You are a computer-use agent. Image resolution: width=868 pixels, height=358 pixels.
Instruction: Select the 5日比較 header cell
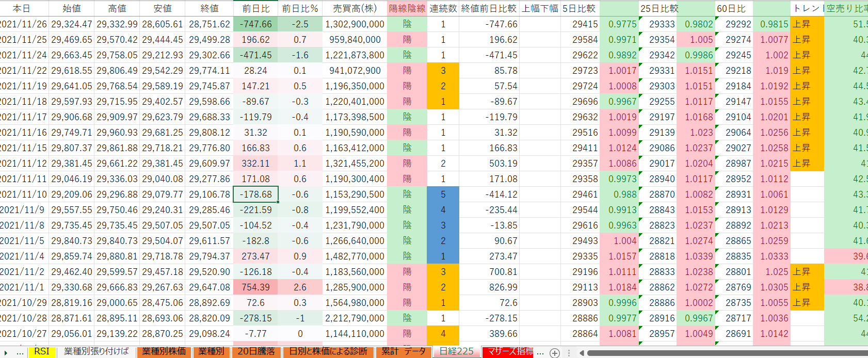coord(580,8)
